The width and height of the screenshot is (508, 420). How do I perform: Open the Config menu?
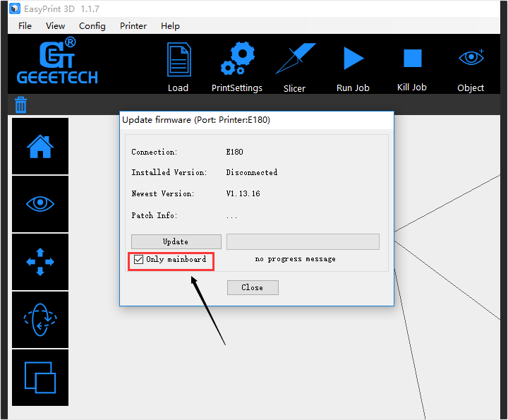[92, 26]
